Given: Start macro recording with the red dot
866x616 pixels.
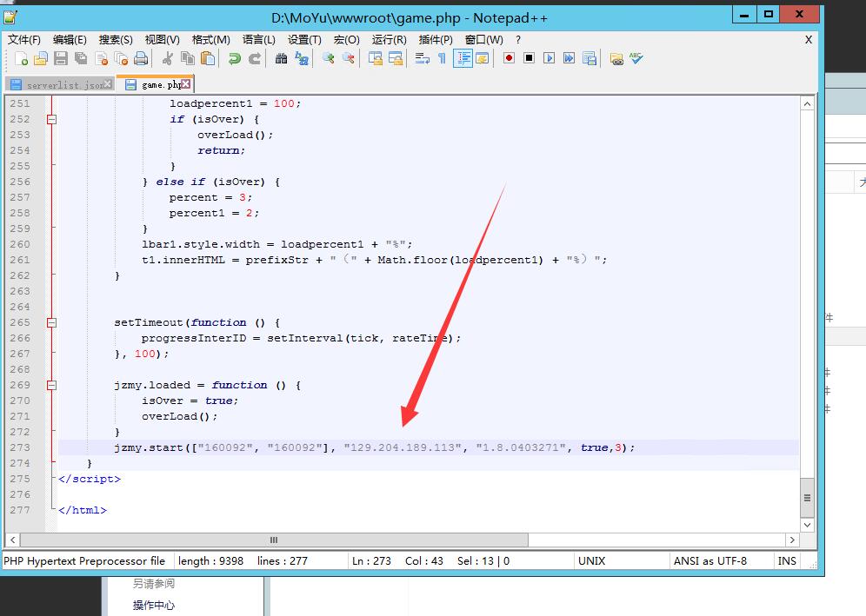Looking at the screenshot, I should [x=509, y=58].
